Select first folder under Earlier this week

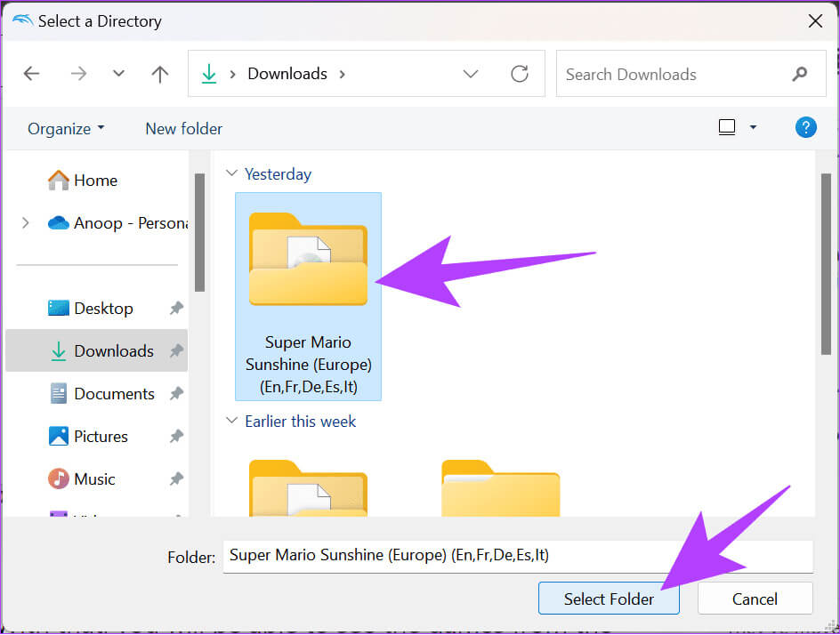[x=308, y=488]
